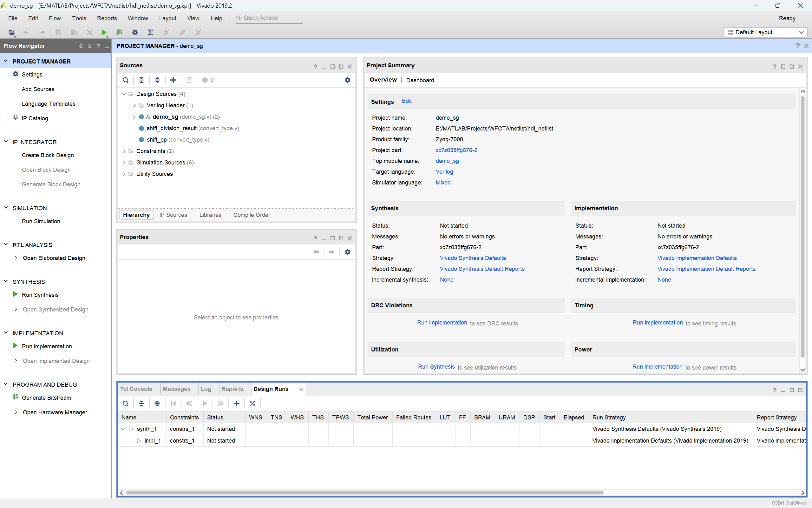The image size is (812, 508).
Task: Click the green Run Synthesis toolbar arrow
Action: point(104,32)
